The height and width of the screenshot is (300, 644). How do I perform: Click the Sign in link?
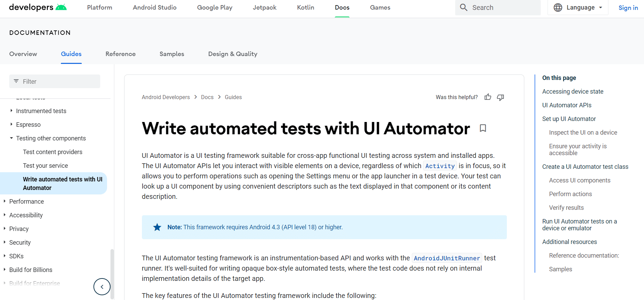[x=628, y=8]
